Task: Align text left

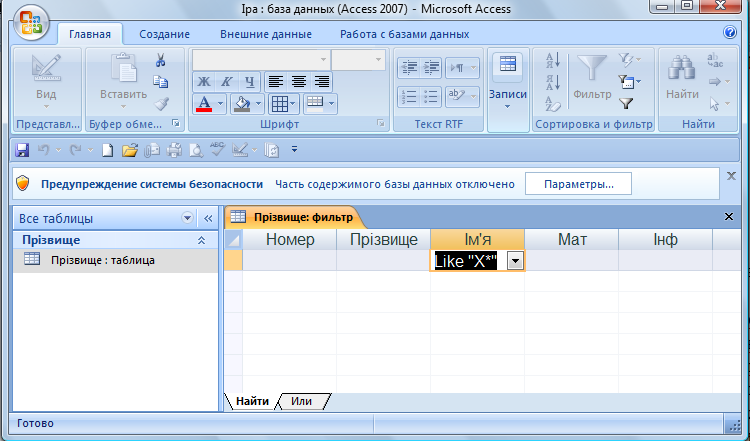Action: tap(276, 82)
